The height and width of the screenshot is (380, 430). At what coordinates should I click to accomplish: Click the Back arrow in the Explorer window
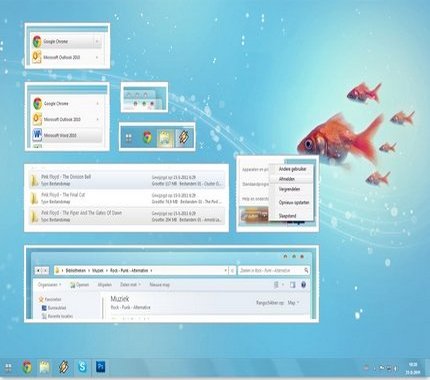click(38, 270)
